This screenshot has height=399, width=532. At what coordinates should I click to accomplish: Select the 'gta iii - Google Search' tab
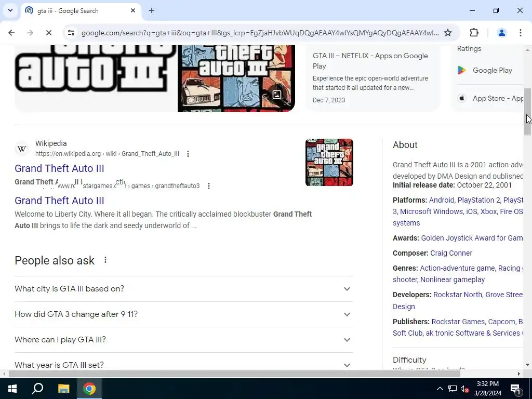click(x=81, y=10)
